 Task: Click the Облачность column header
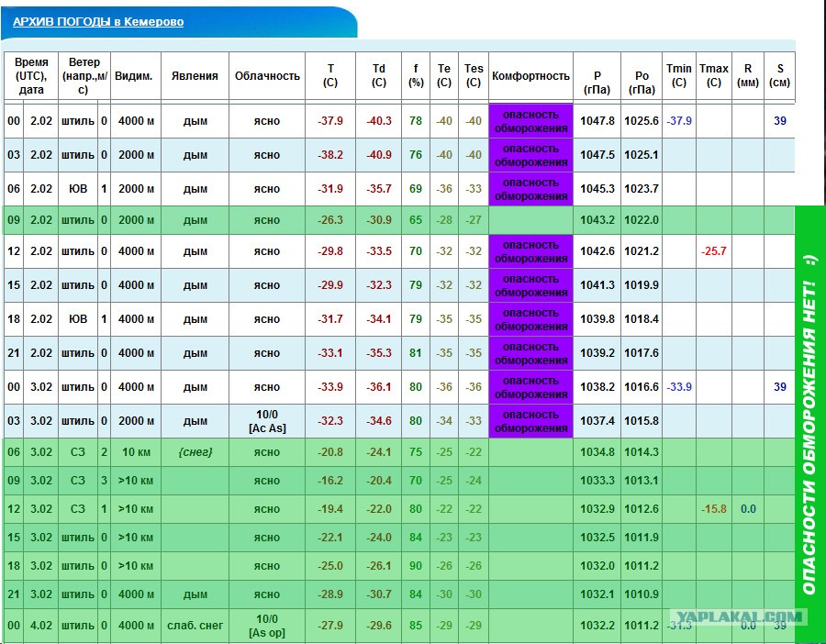coord(267,76)
